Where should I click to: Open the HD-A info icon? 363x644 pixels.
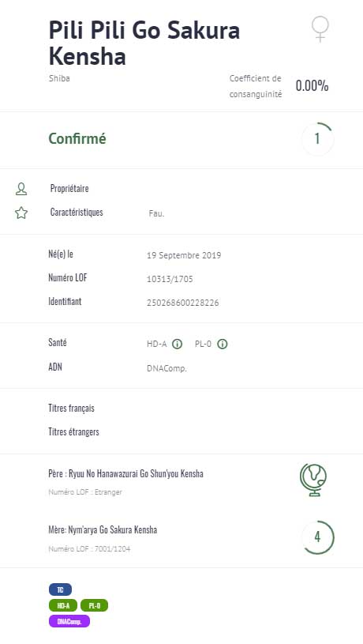click(177, 345)
